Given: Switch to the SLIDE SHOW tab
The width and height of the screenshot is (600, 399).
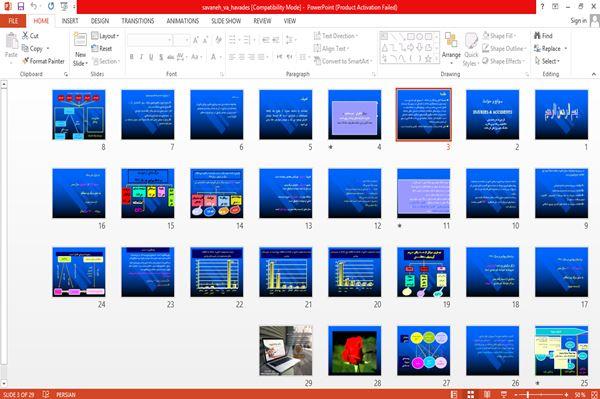Looking at the screenshot, I should tap(226, 21).
